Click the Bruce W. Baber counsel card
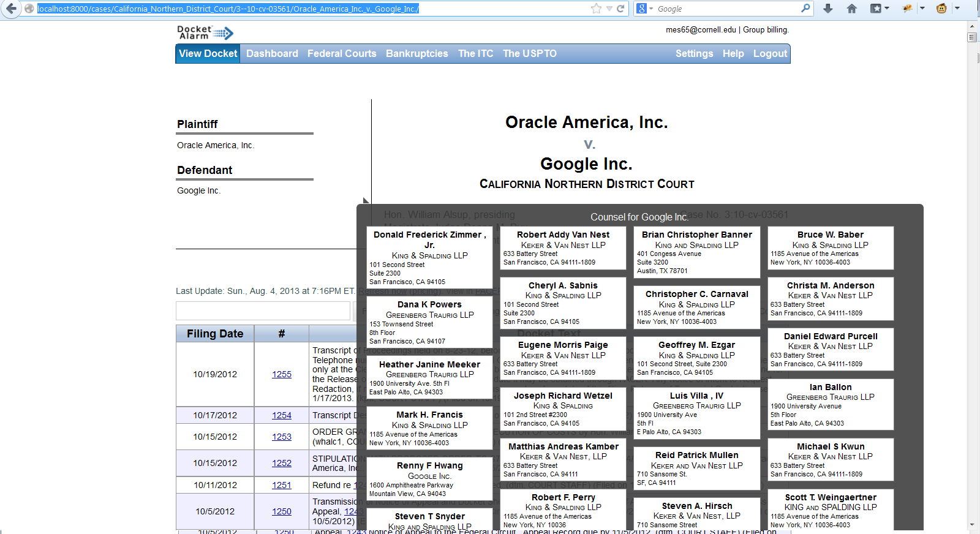Viewport: 980px width, 534px height. [831, 248]
